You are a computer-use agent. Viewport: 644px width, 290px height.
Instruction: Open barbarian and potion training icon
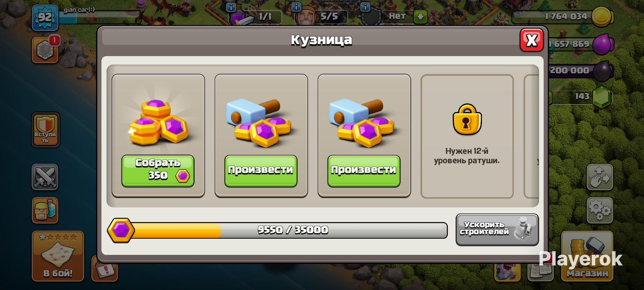pos(45,210)
